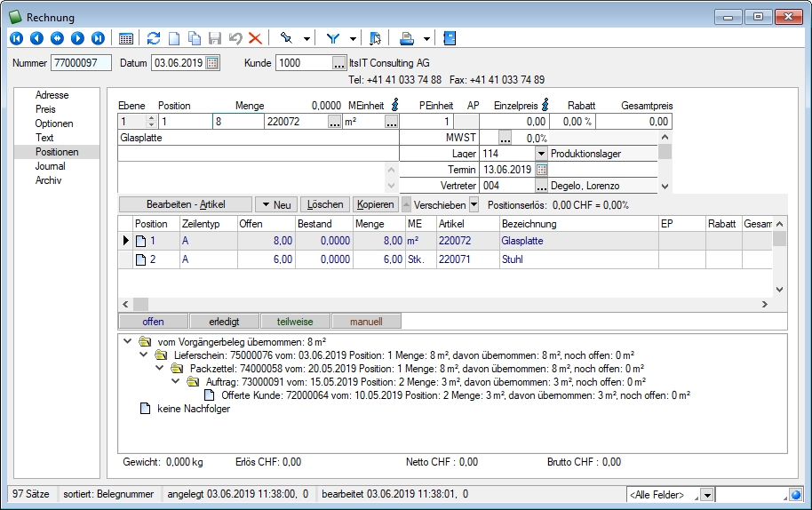The height and width of the screenshot is (510, 812).
Task: Click the red X delete icon
Action: pyautogui.click(x=255, y=38)
